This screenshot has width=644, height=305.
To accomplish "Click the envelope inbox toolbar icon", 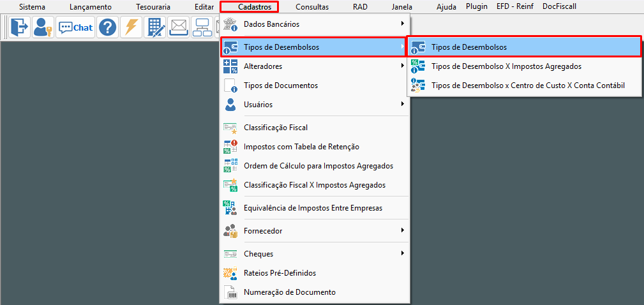I will point(179,27).
